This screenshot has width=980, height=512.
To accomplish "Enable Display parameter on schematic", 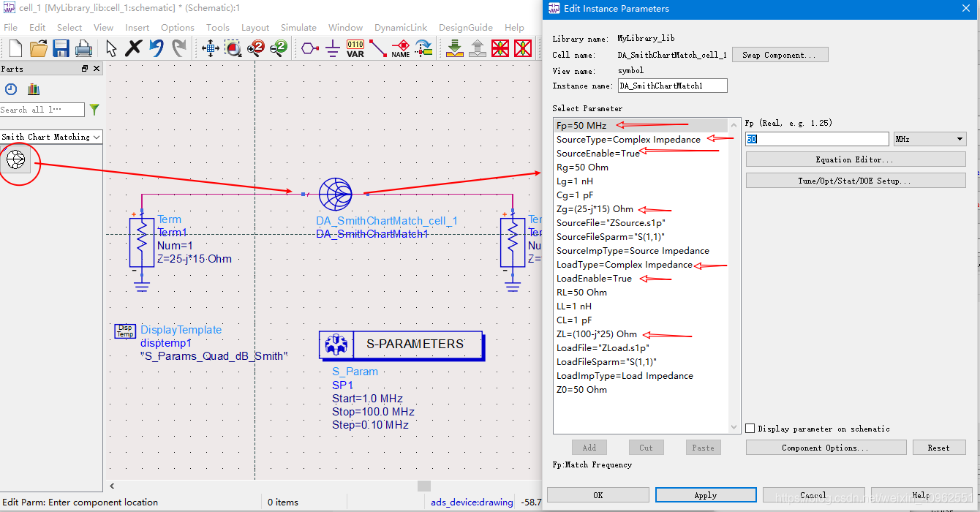I will tap(750, 429).
